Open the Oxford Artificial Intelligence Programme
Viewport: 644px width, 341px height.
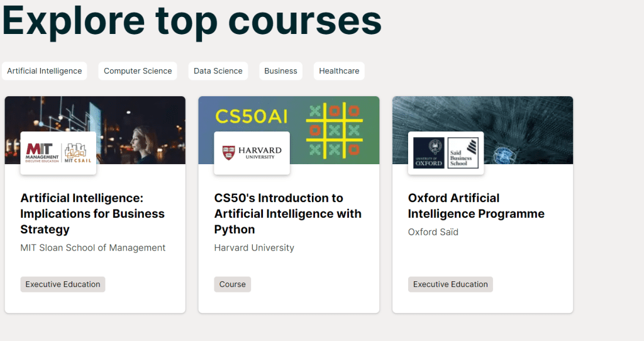476,206
